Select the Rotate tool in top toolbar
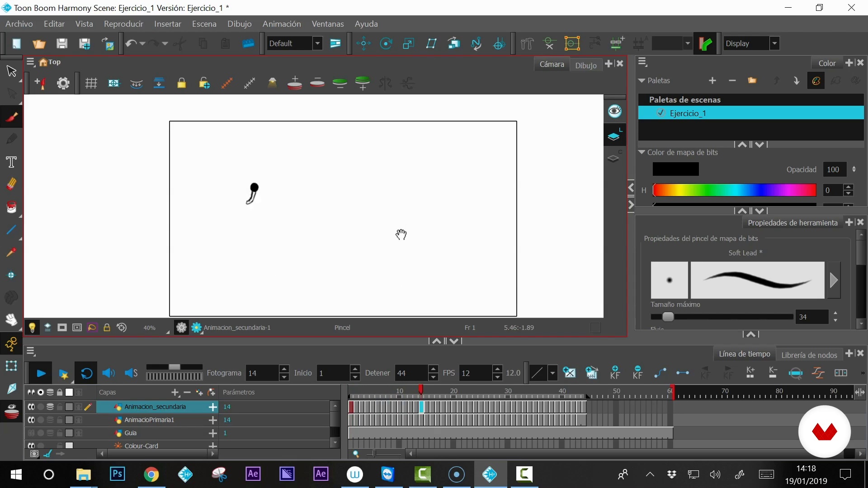The image size is (868, 488). point(386,43)
